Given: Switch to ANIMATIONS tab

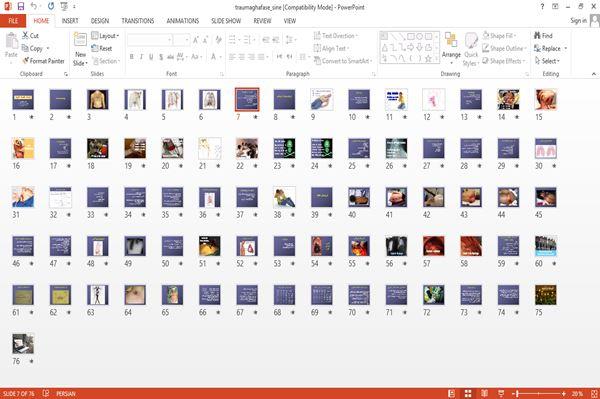Looking at the screenshot, I should (183, 21).
